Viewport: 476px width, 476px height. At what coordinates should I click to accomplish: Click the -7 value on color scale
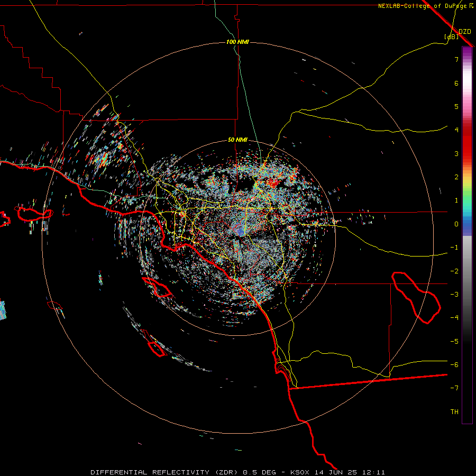(454, 388)
